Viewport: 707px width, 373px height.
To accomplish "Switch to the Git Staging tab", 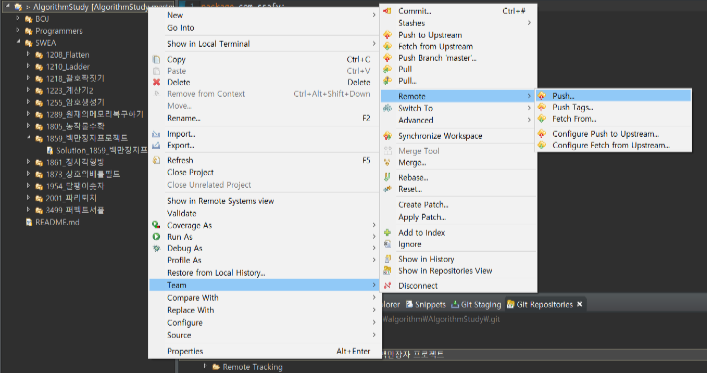I will [476, 304].
